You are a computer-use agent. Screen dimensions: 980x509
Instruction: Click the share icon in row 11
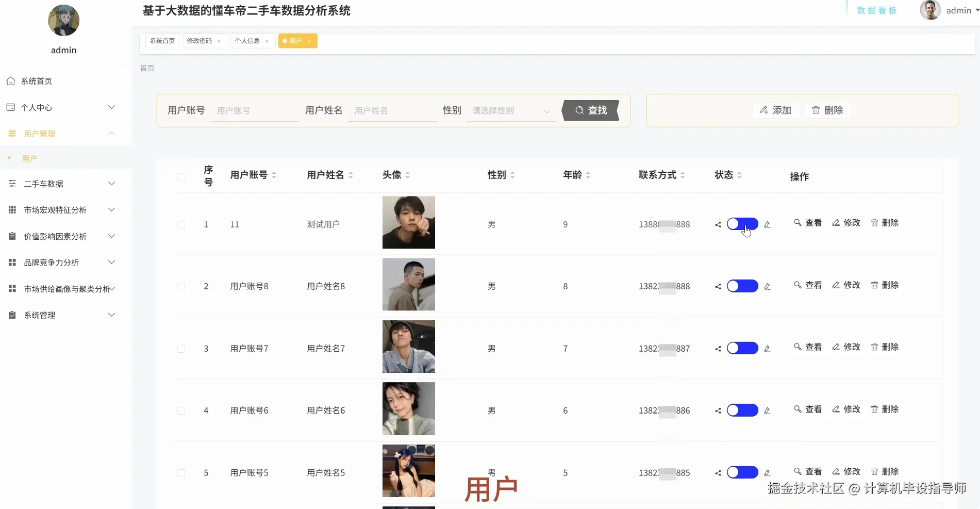tap(718, 224)
